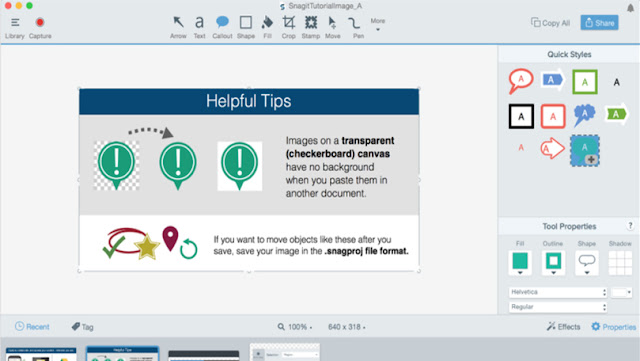640x361 pixels.
Task: Open the 640 x 318 image size menu
Action: point(347,327)
